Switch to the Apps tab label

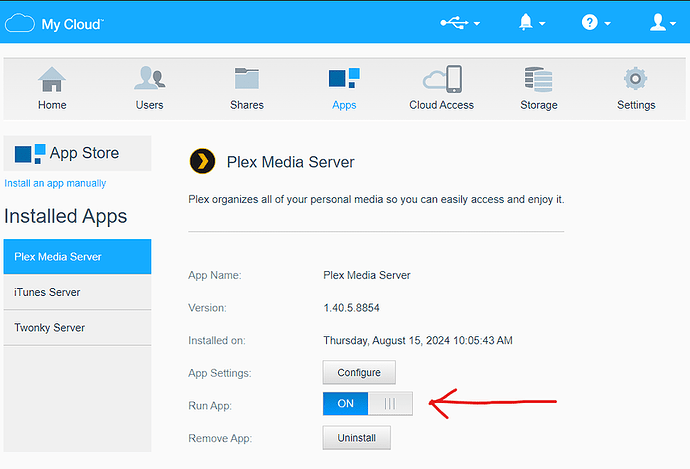pyautogui.click(x=344, y=106)
